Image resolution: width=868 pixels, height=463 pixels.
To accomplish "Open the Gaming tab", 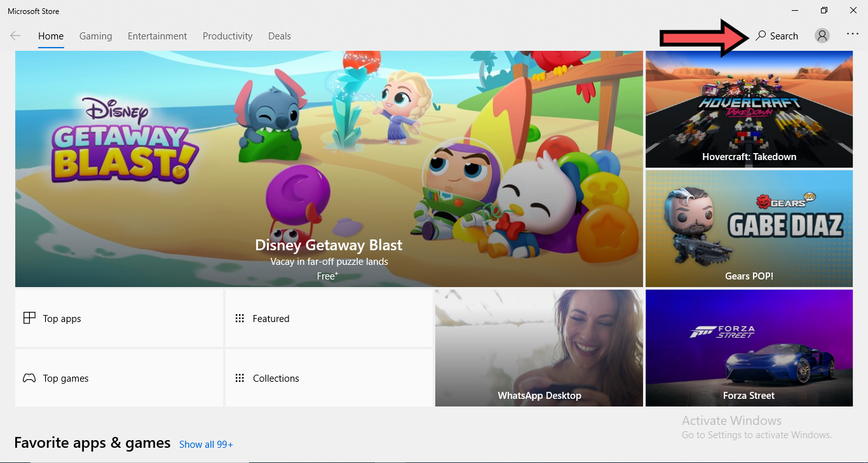I will [x=96, y=36].
